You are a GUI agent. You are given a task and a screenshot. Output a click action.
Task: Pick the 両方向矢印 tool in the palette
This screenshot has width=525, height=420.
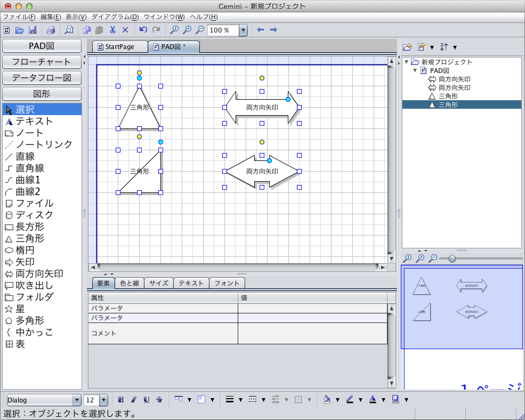pyautogui.click(x=42, y=273)
